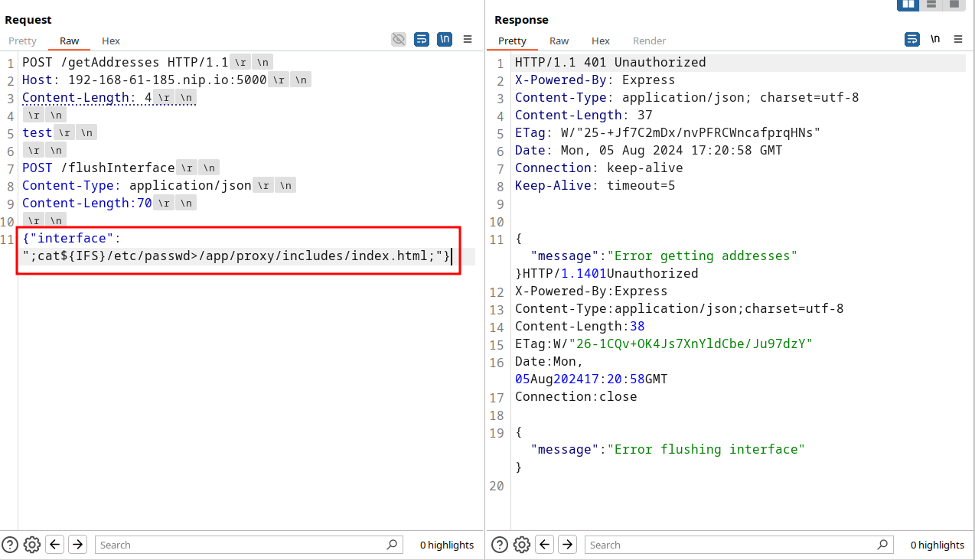Click "Content-Type: application/json" in Request
This screenshot has height=560, width=975.
point(137,185)
